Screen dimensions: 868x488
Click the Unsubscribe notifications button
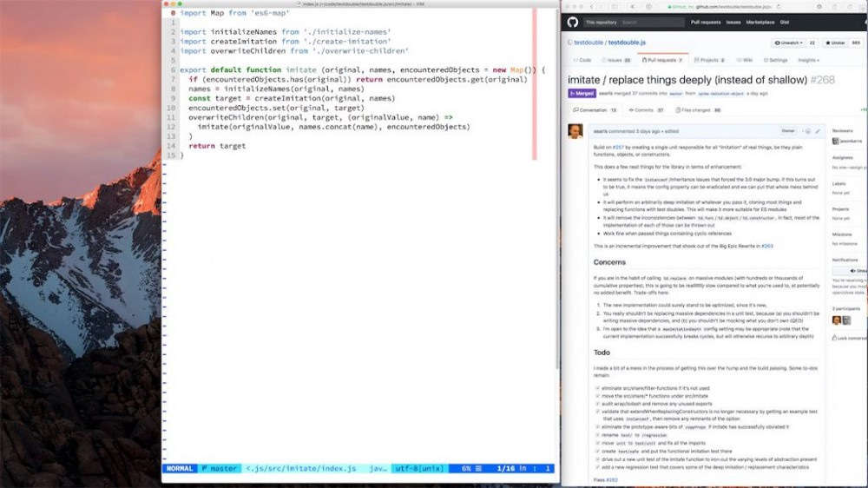(851, 271)
